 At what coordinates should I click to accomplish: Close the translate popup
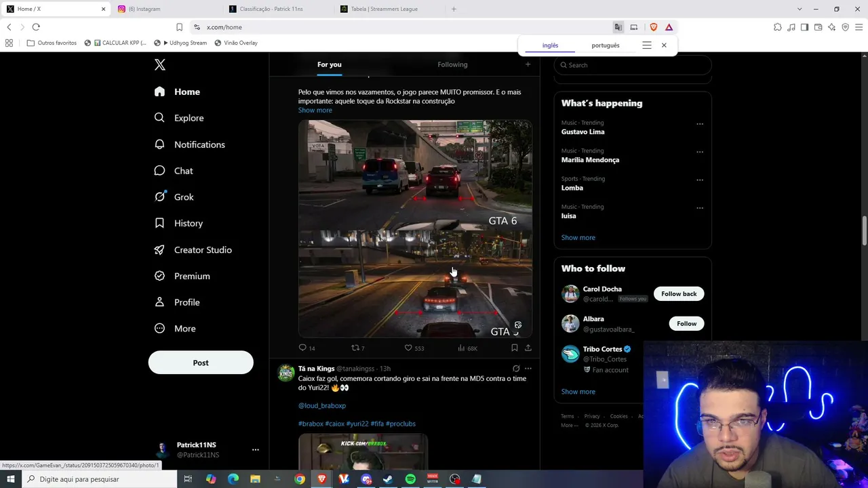[x=664, y=45]
